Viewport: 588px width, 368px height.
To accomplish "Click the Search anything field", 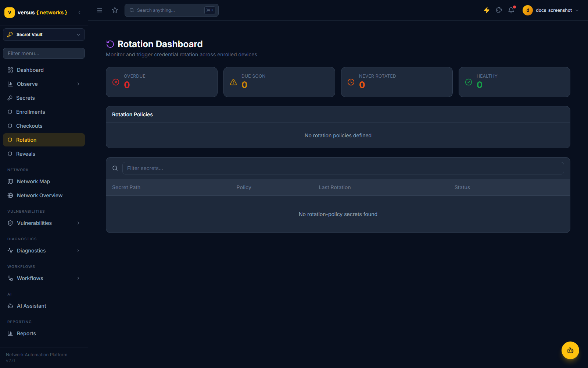I will 172,10.
